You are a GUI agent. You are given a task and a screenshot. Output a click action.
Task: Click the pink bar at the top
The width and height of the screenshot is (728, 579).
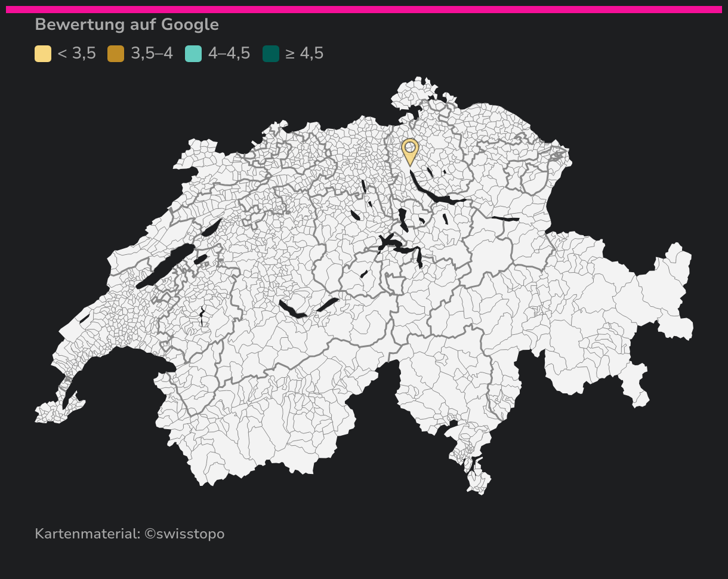click(x=364, y=10)
